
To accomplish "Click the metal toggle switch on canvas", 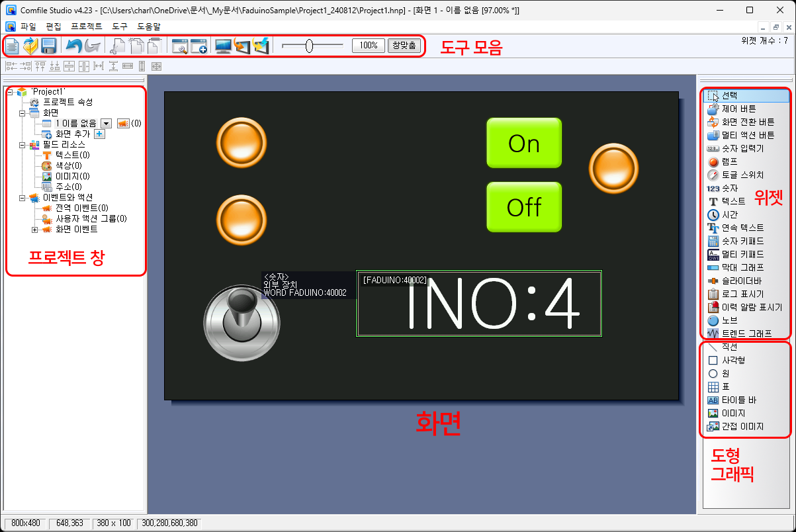I will click(x=238, y=320).
